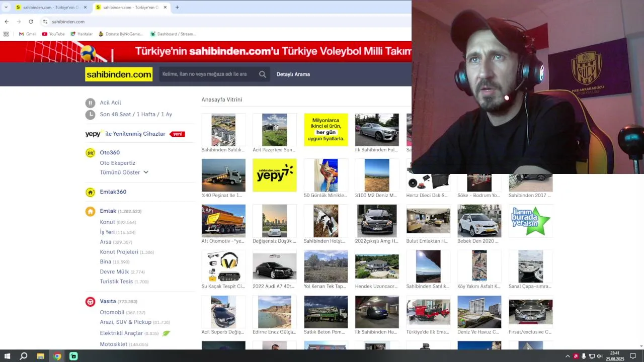Click the Türkiye Voleybol Milli Takım banner
The image size is (644, 362).
point(206,52)
